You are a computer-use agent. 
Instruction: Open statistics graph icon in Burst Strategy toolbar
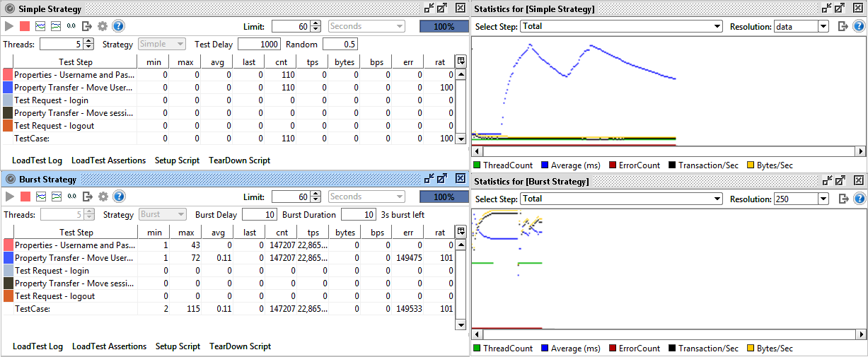[x=40, y=197]
